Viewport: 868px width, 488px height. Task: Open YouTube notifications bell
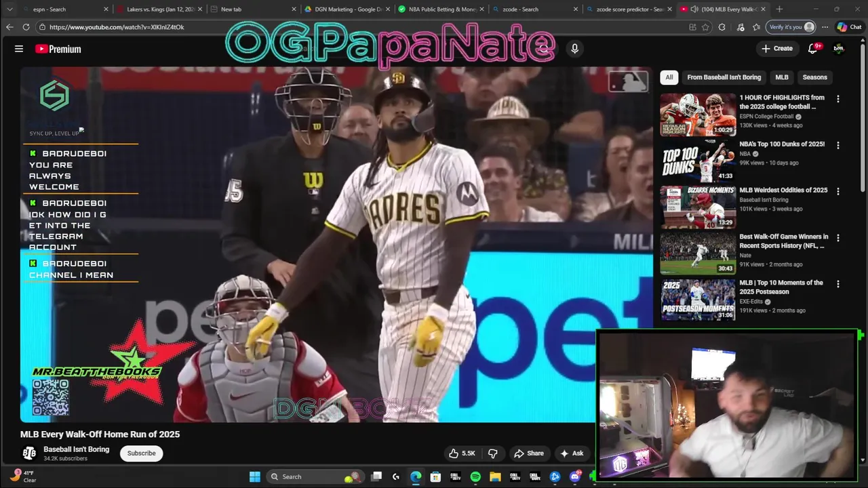pos(813,48)
